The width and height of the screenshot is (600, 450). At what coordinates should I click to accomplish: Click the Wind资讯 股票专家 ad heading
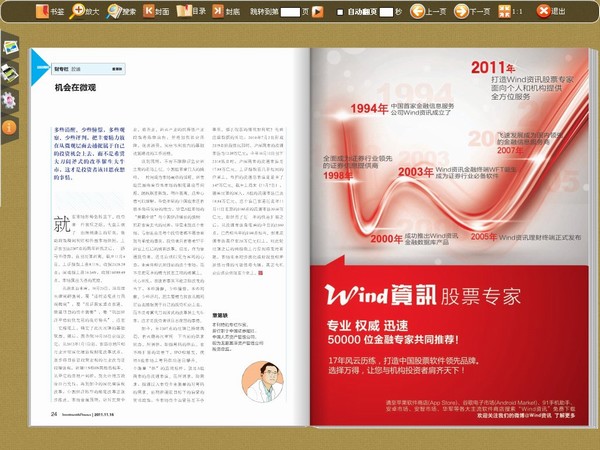click(423, 295)
